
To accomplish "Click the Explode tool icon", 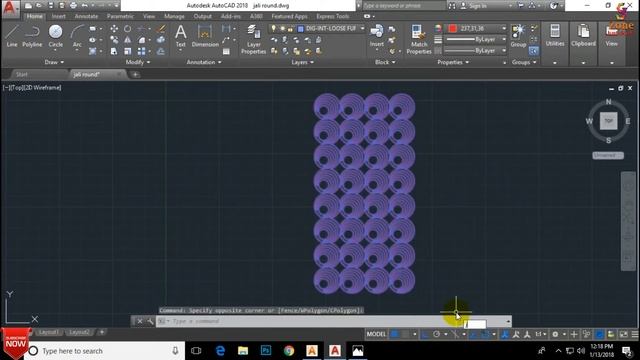I will click(161, 40).
